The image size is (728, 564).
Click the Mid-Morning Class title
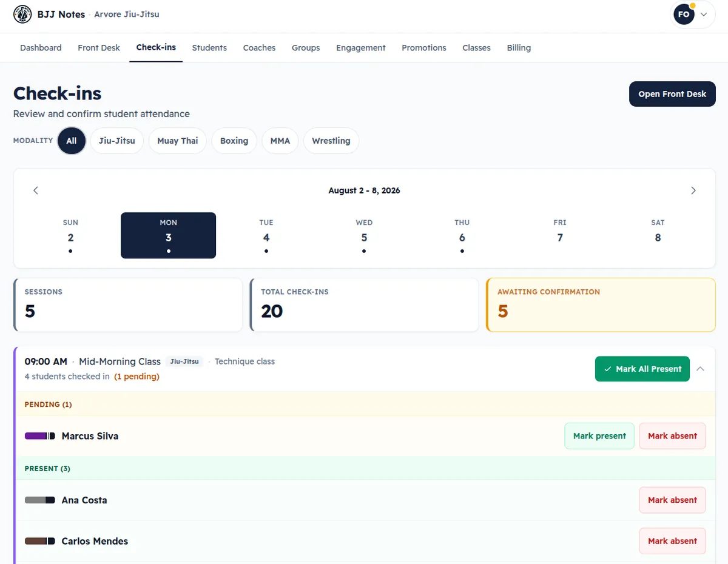[x=120, y=361]
